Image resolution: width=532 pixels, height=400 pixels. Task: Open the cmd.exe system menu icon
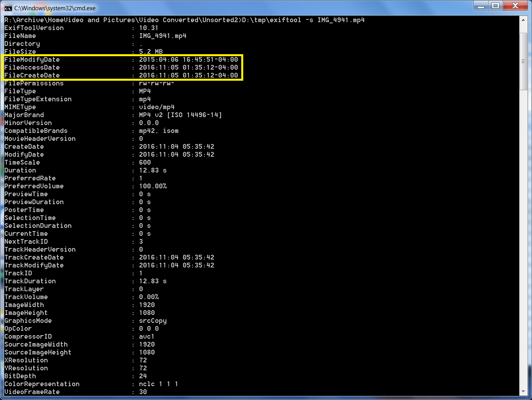pyautogui.click(x=8, y=8)
